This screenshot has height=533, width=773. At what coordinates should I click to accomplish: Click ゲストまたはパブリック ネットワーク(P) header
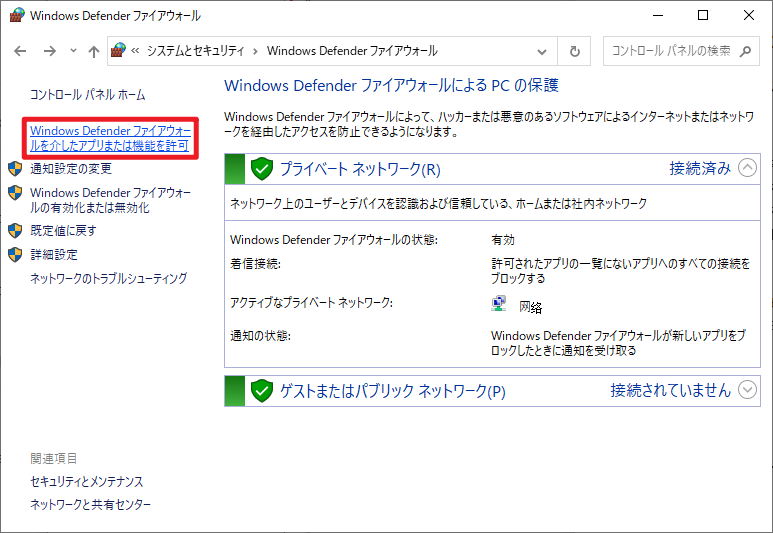click(x=392, y=391)
